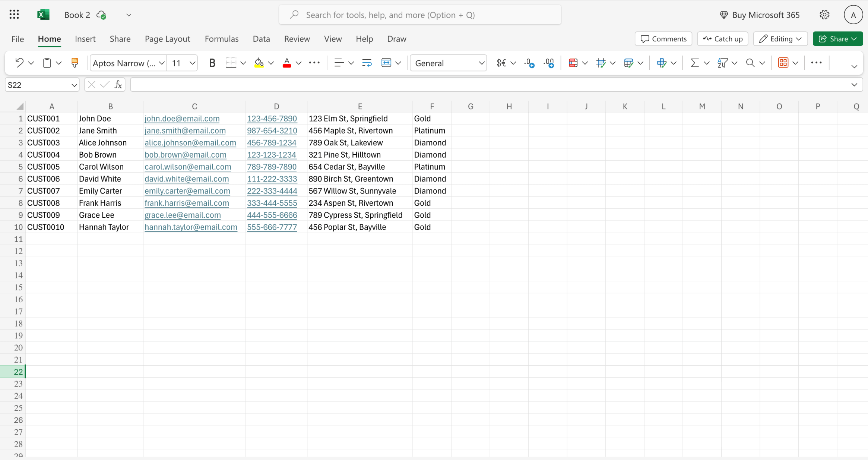This screenshot has height=460, width=868.
Task: Select cell 890 Birch St, Greentown
Action: click(360, 179)
